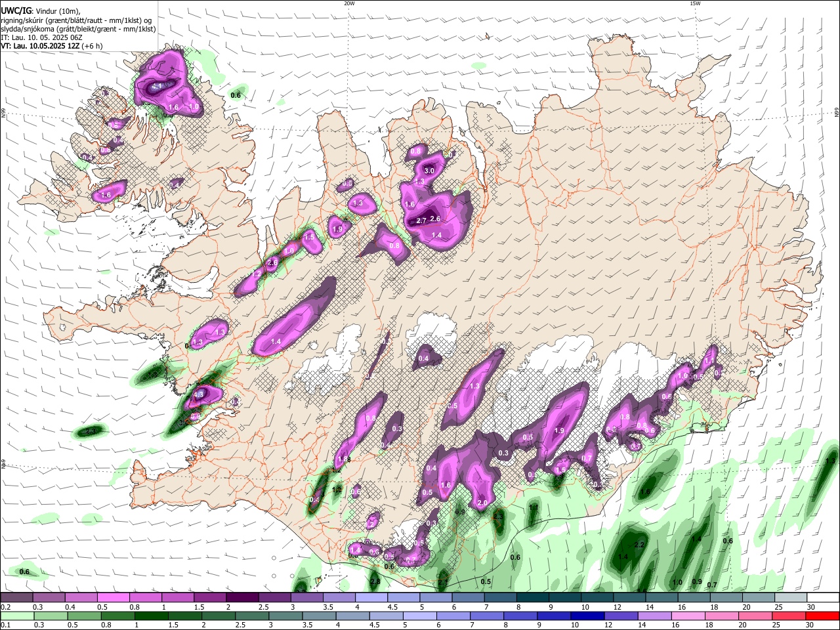Pick the bright red 30 rain legend swatch
This screenshot has width=840, height=630.
[x=822, y=616]
